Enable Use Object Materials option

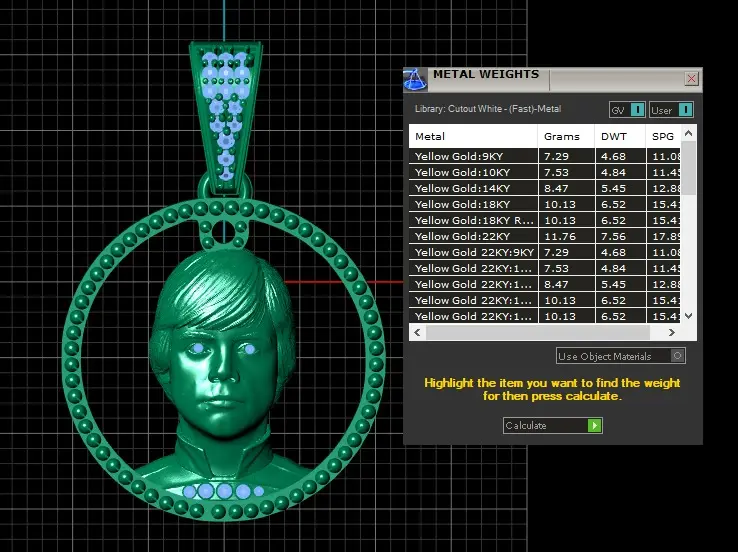point(620,356)
